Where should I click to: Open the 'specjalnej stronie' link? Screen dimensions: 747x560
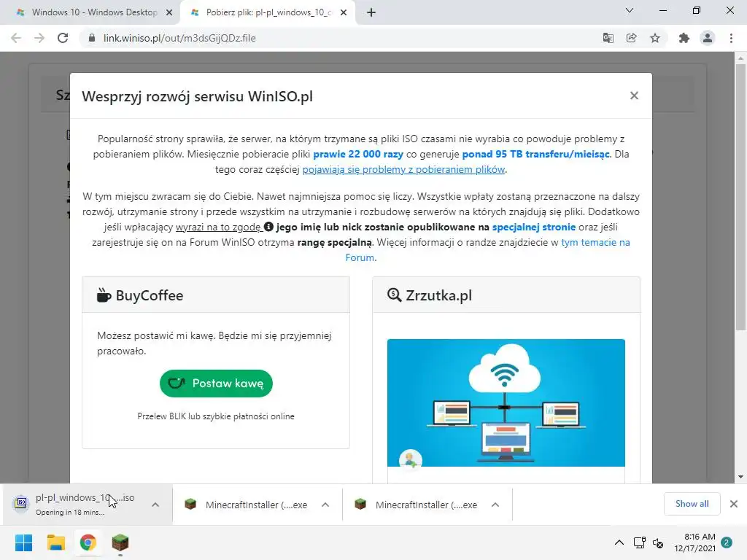click(533, 227)
